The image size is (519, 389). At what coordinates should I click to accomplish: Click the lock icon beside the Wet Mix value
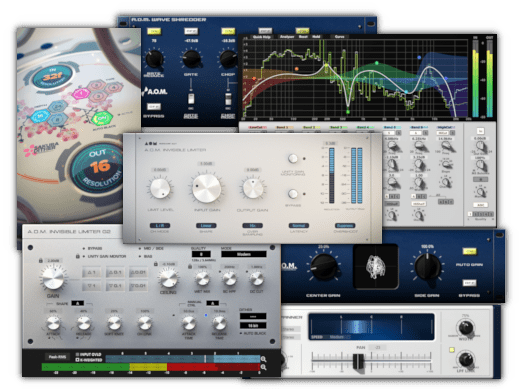point(190,267)
